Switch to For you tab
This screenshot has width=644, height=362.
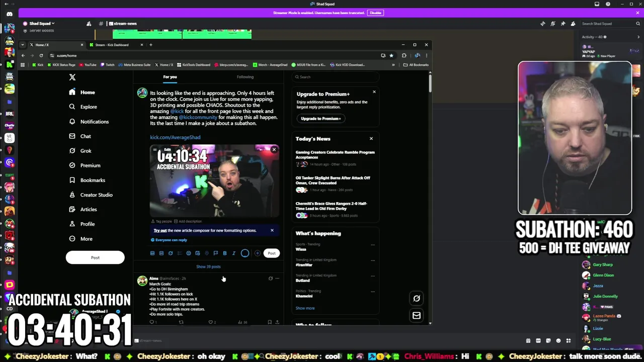(170, 77)
